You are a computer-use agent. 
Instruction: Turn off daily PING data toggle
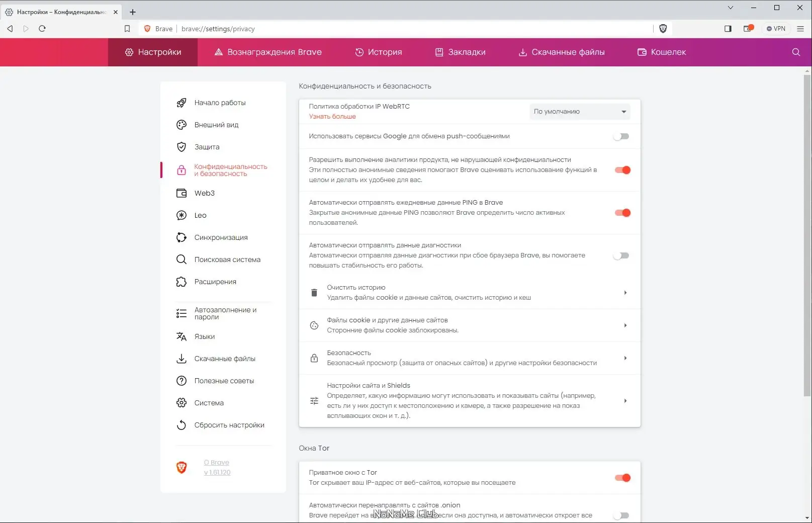click(x=622, y=213)
